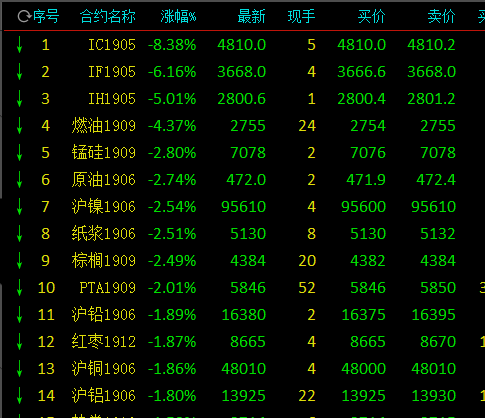Sort by the 最新 column header

(x=252, y=16)
